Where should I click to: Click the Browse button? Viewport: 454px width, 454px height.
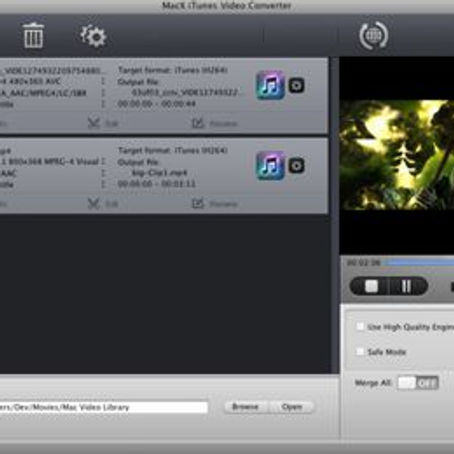pyautogui.click(x=245, y=407)
